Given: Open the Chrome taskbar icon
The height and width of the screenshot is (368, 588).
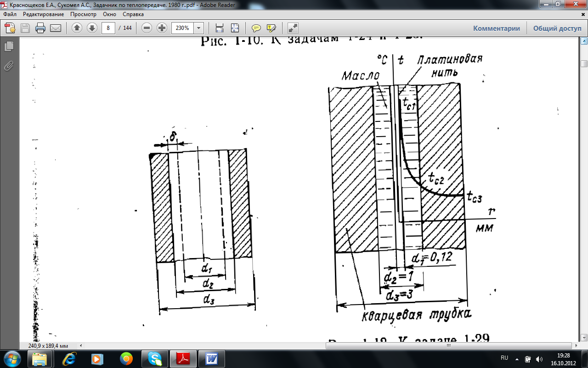Looking at the screenshot, I should coord(126,358).
